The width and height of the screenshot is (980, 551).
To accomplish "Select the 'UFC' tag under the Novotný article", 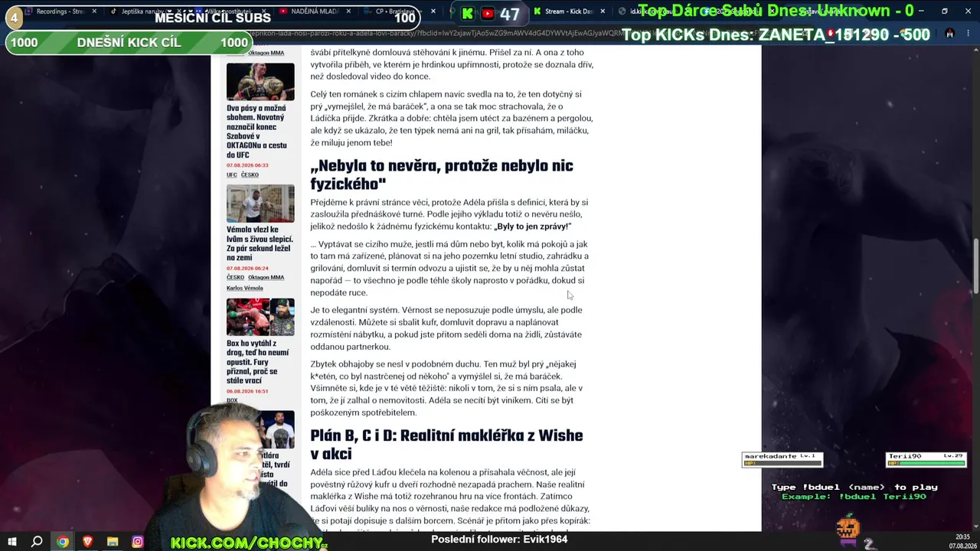I will (231, 174).
